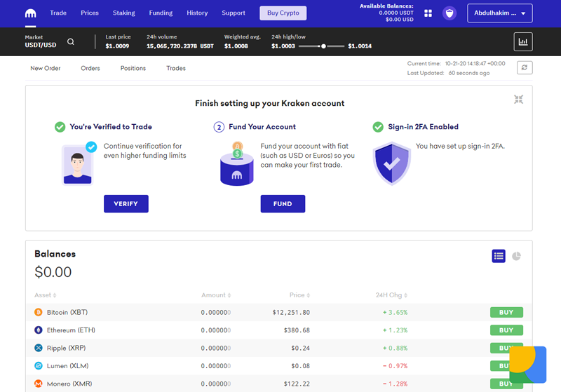Image resolution: width=561 pixels, height=392 pixels.
Task: Click the Available Balances text
Action: click(386, 6)
